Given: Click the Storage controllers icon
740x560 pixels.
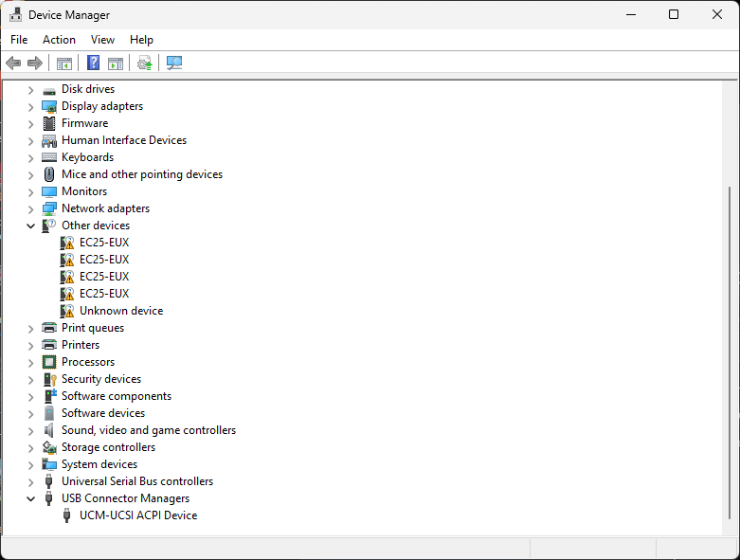Looking at the screenshot, I should (x=49, y=447).
